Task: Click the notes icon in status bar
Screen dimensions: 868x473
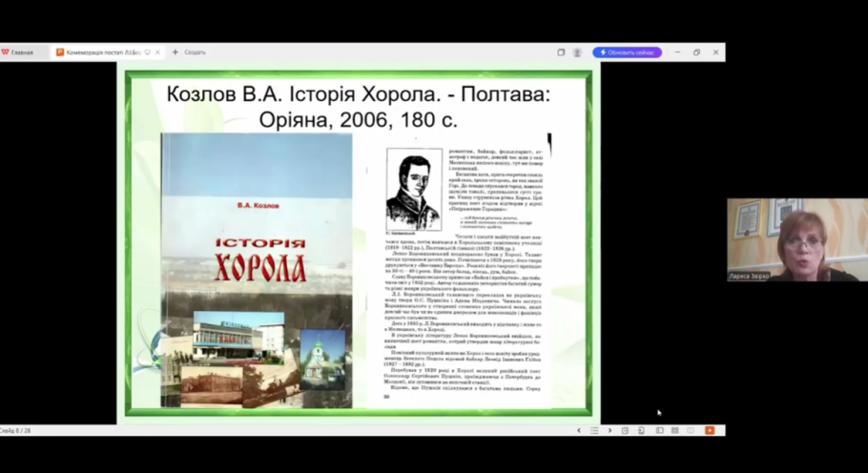Action: pos(626,431)
